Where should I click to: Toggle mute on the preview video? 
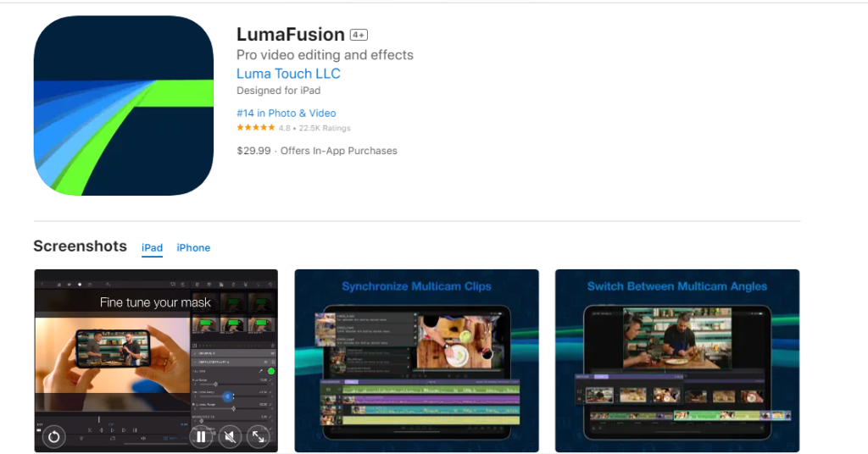coord(230,437)
